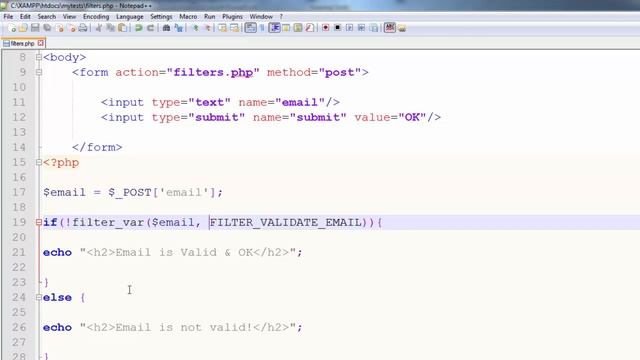This screenshot has height=360, width=640.
Task: Toggle Word Wrap in the toolbar
Action: tap(251, 28)
